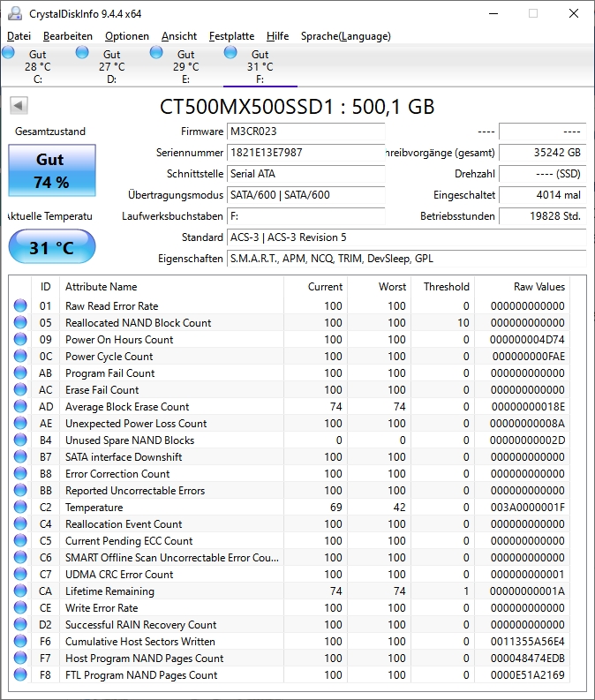Select drive D: health status orb
This screenshot has height=700, width=595.
pos(82,53)
